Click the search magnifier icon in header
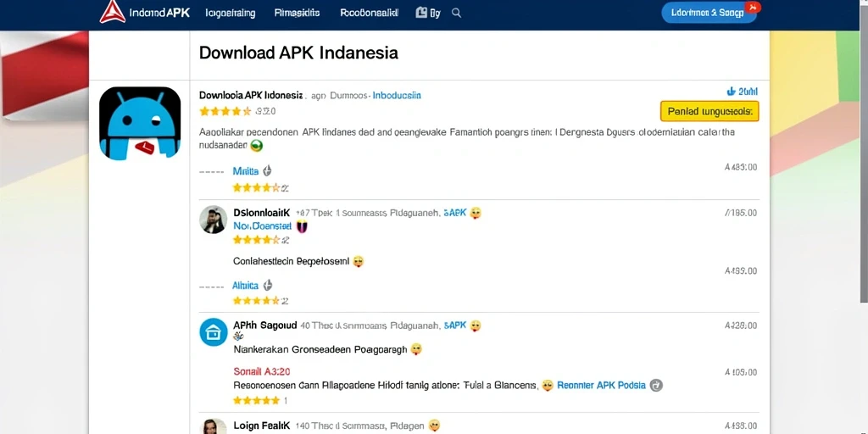This screenshot has width=868, height=434. (x=456, y=13)
